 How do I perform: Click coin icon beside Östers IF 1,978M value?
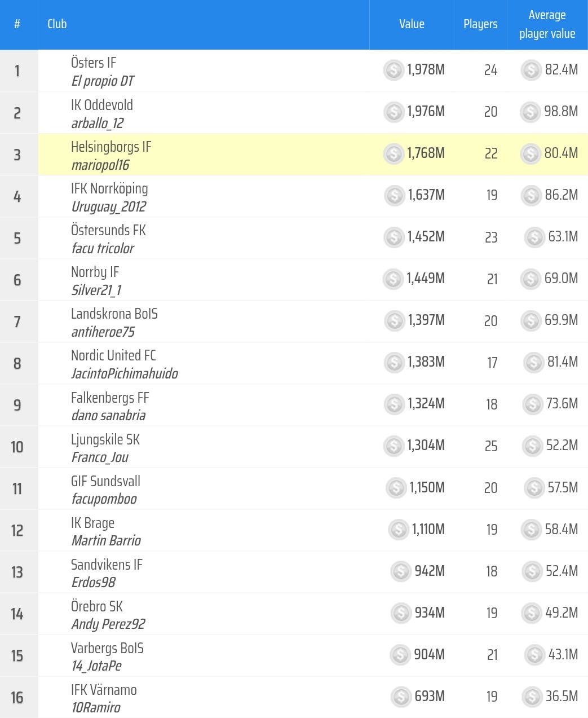pos(394,71)
